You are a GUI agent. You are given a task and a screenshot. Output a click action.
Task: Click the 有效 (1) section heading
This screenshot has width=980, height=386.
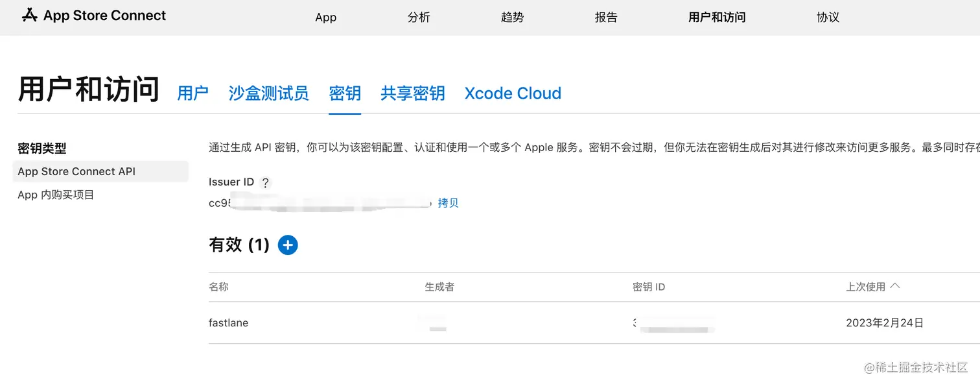pyautogui.click(x=239, y=245)
